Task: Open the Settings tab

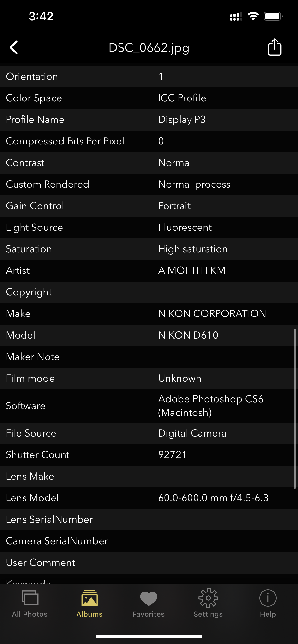Action: tap(208, 605)
